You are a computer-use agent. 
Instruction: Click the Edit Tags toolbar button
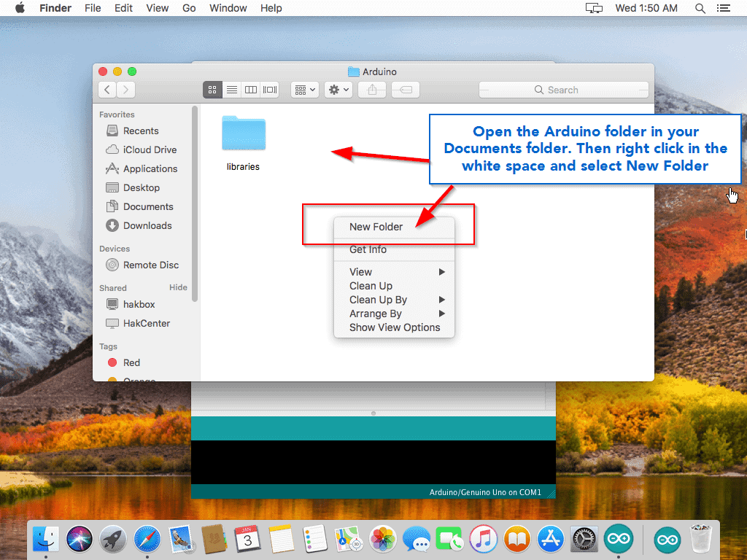tap(406, 90)
